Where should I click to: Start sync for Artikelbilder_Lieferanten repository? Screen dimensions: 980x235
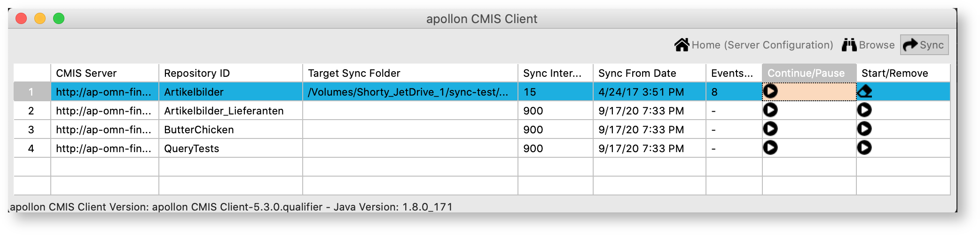864,110
